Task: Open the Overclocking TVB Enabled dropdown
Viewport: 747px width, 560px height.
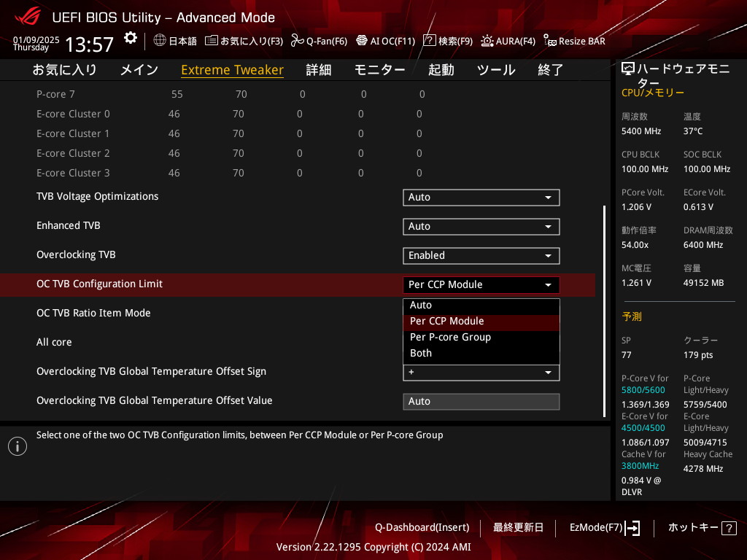Action: (481, 256)
